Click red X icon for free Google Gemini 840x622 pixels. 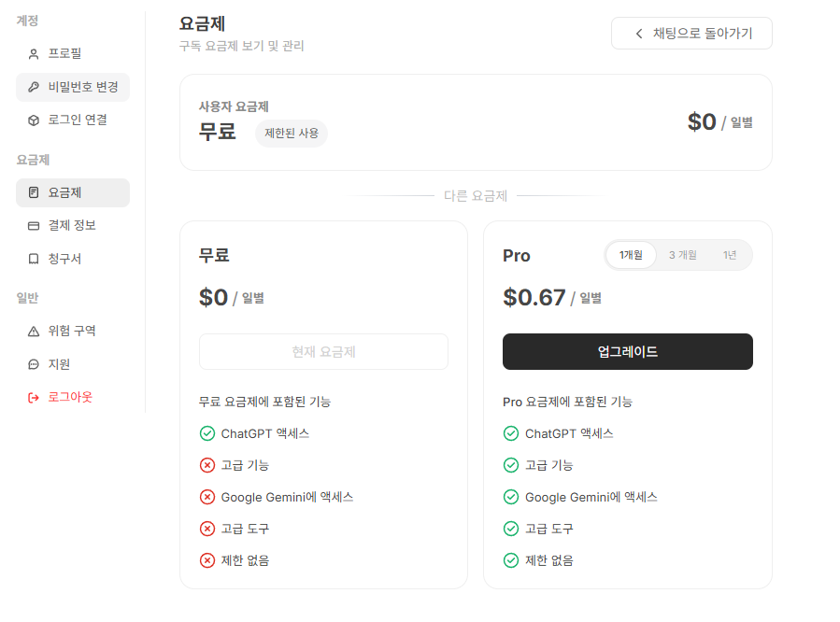coord(207,497)
